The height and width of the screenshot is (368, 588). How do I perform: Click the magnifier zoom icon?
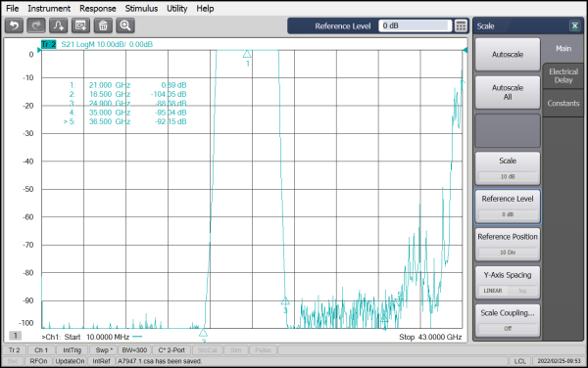[125, 25]
